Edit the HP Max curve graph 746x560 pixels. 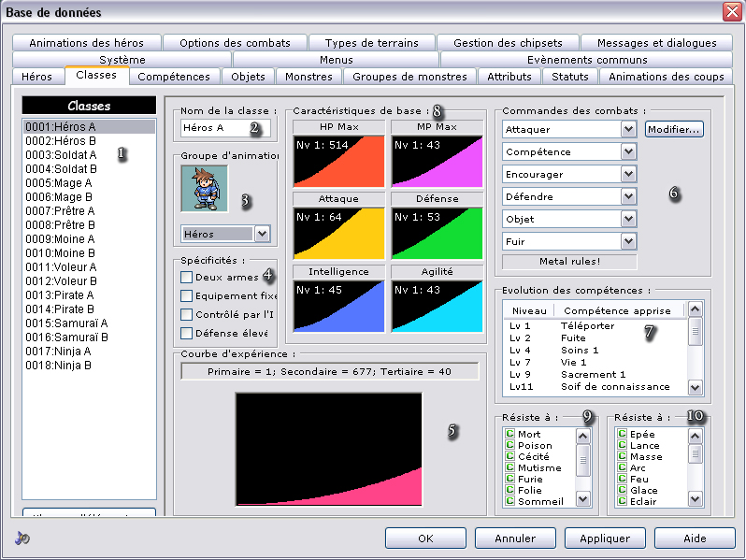pos(338,162)
